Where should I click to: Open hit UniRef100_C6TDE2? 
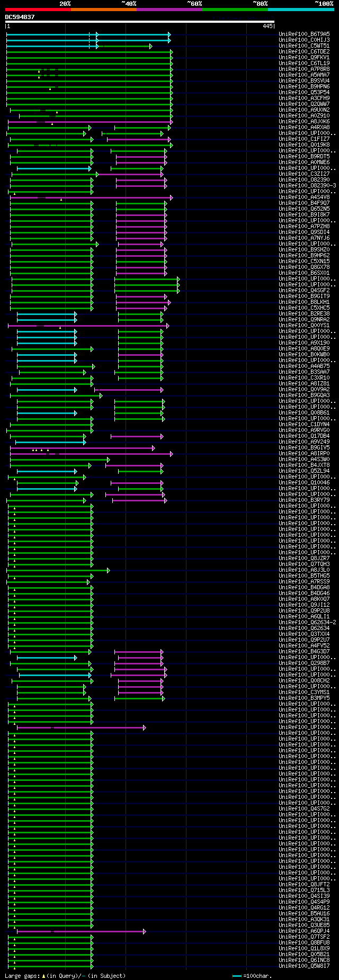(304, 51)
